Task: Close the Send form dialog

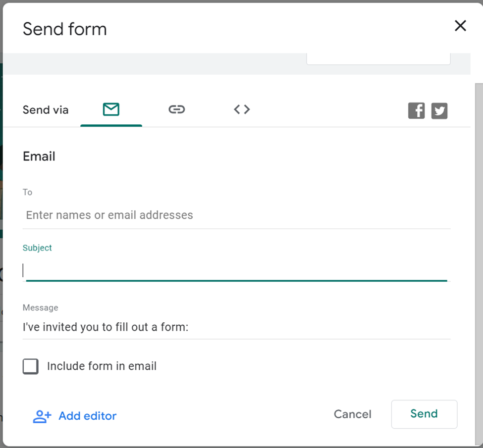Action: (460, 26)
